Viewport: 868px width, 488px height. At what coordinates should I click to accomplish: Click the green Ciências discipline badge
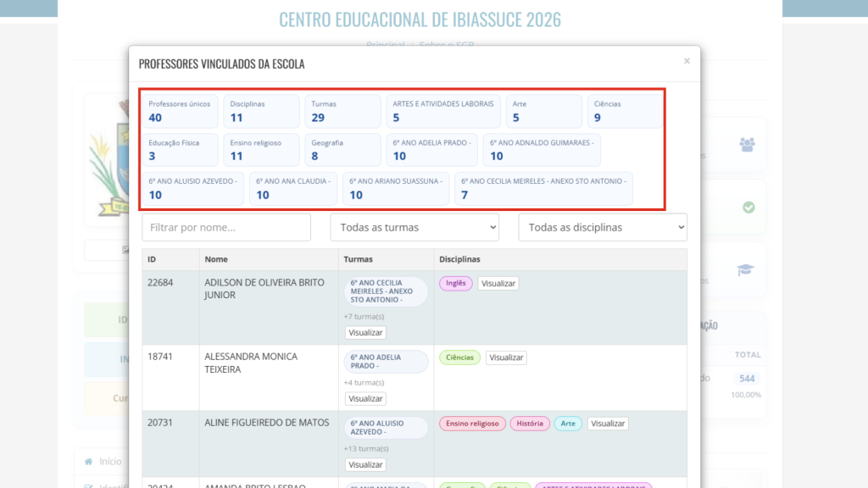point(459,358)
